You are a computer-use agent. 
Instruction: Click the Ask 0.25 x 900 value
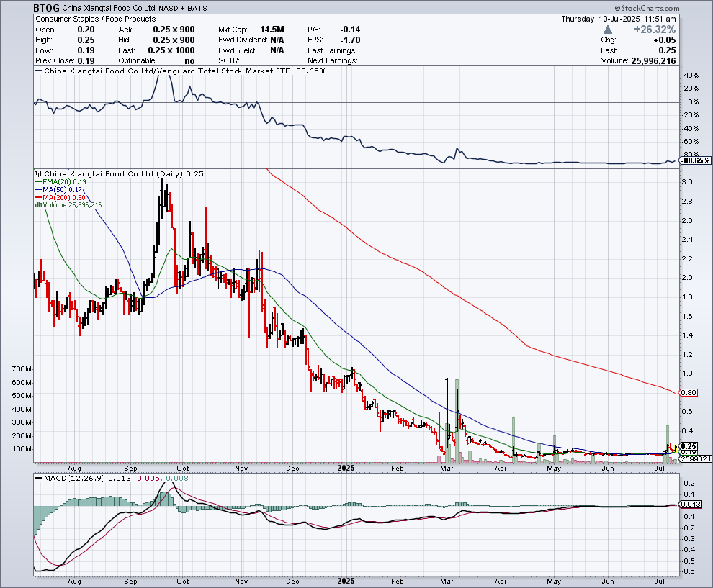coord(174,30)
